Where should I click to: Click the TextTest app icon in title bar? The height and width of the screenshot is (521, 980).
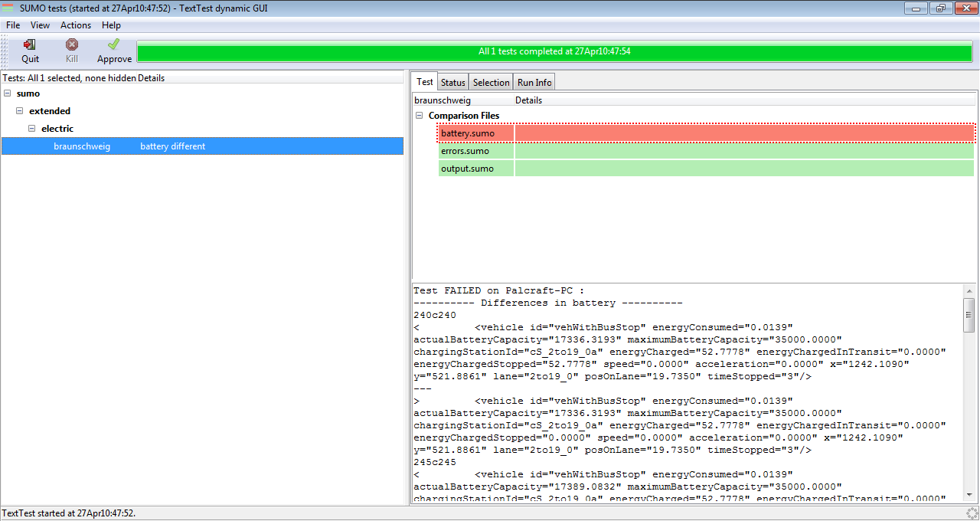coord(8,8)
